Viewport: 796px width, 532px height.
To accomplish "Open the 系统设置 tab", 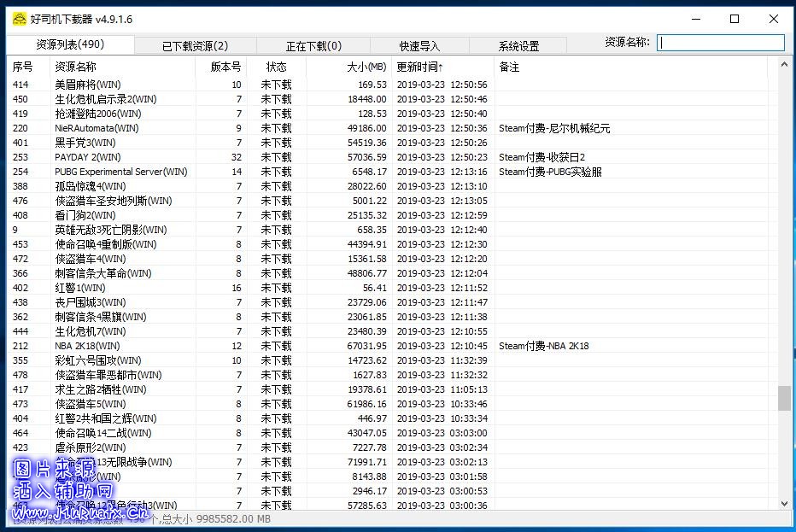I will [518, 46].
